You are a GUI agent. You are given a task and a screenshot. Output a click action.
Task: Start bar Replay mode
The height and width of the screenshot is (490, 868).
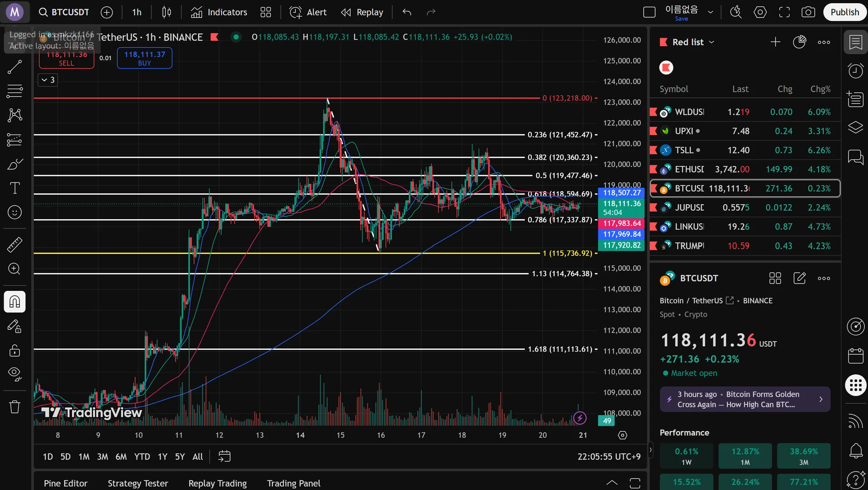click(x=362, y=12)
